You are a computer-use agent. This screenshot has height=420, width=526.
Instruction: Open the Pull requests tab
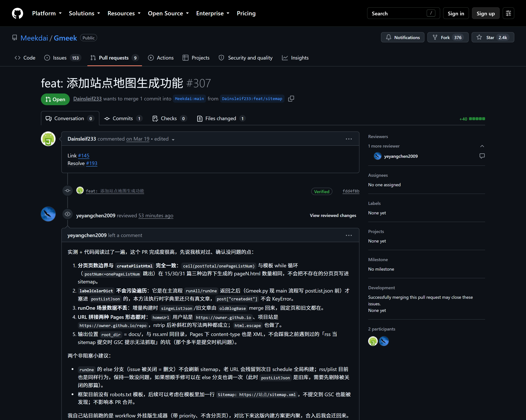tap(114, 58)
